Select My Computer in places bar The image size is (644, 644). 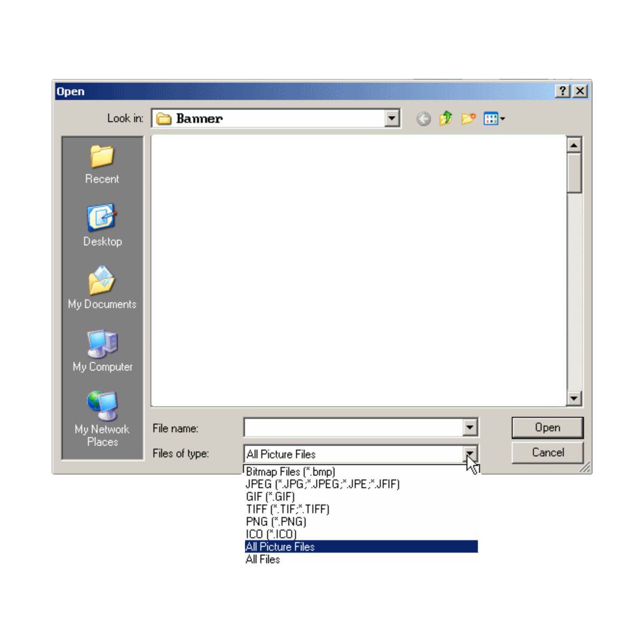pyautogui.click(x=102, y=344)
